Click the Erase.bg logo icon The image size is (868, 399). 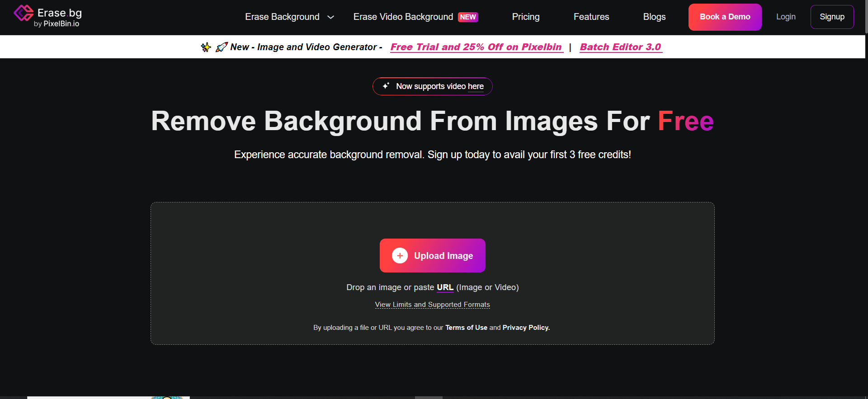[x=24, y=13]
